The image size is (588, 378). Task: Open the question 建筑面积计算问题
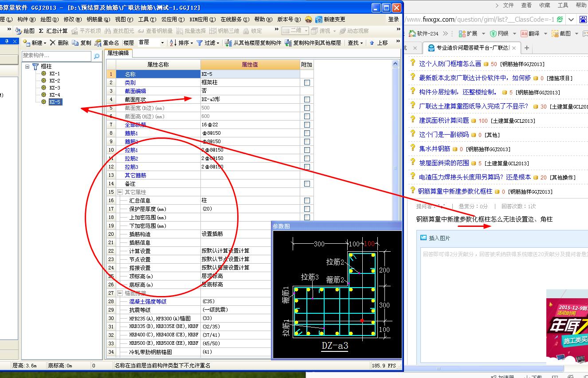pos(444,121)
